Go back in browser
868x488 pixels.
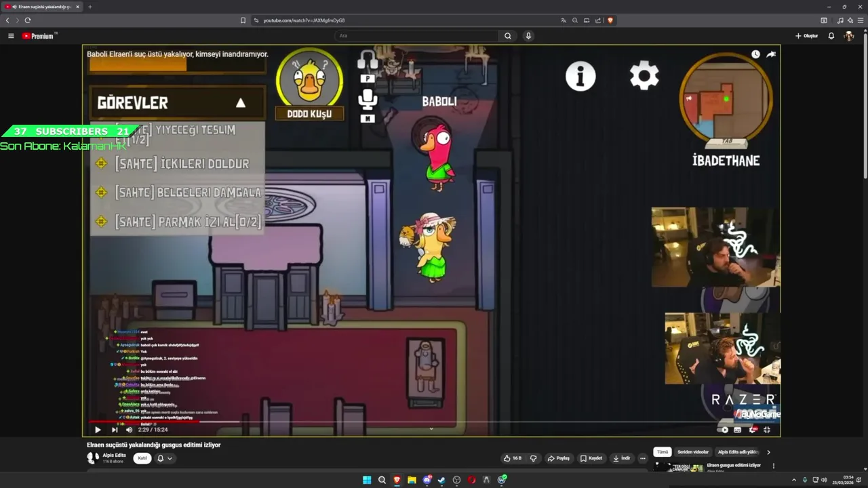pyautogui.click(x=7, y=20)
